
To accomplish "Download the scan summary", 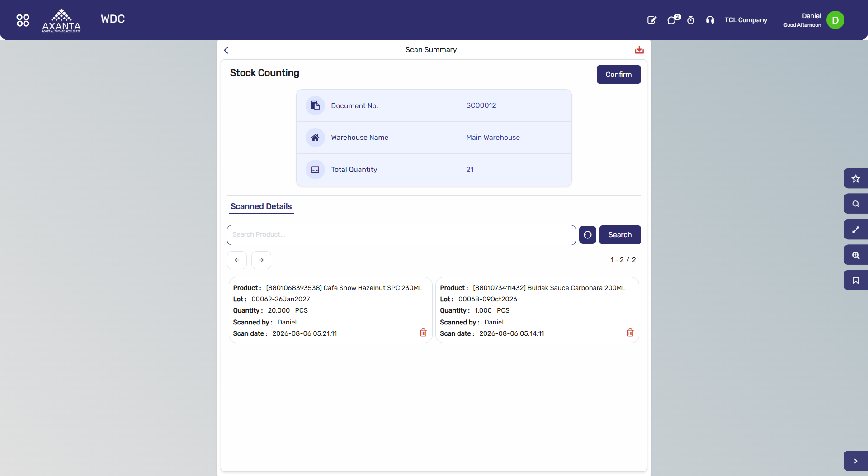I will pyautogui.click(x=639, y=50).
